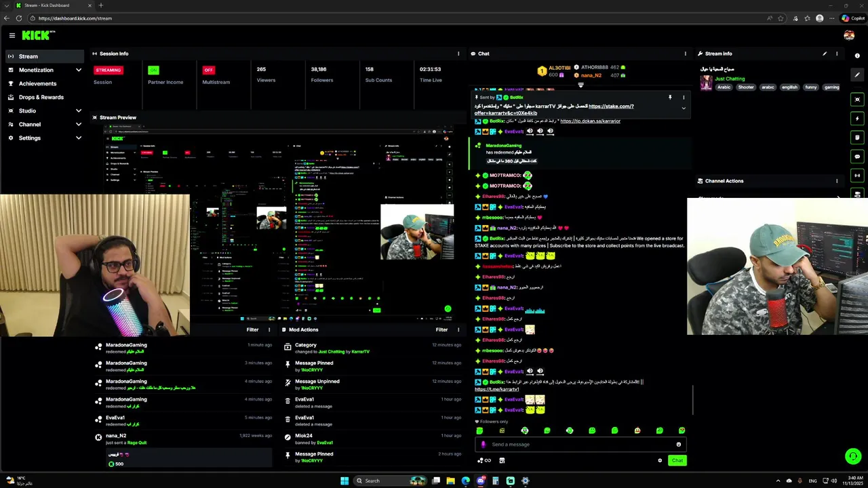Click the document icon in right rail
Image resolution: width=868 pixels, height=488 pixels.
coord(857,138)
